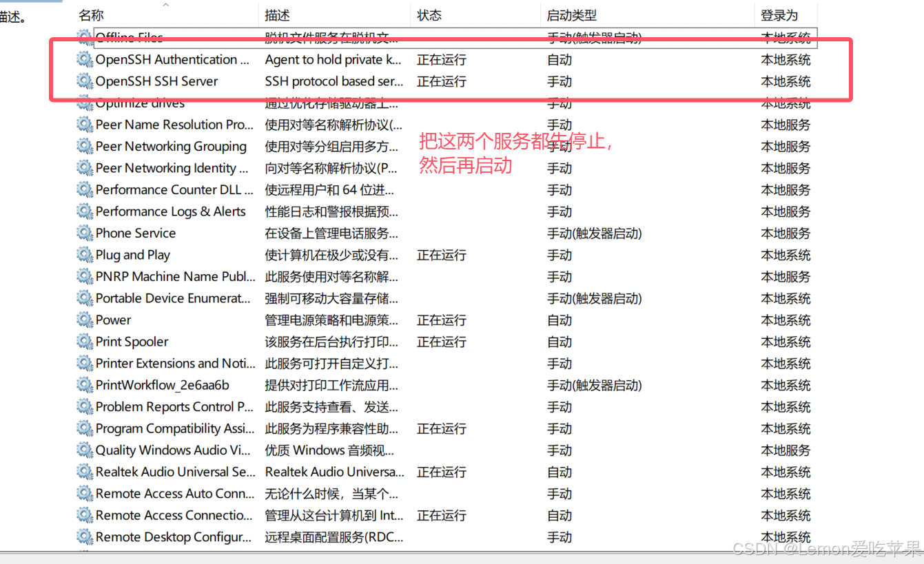The width and height of the screenshot is (924, 564).
Task: Click the gear icon for OpenSSH Authentication service
Action: click(x=85, y=60)
